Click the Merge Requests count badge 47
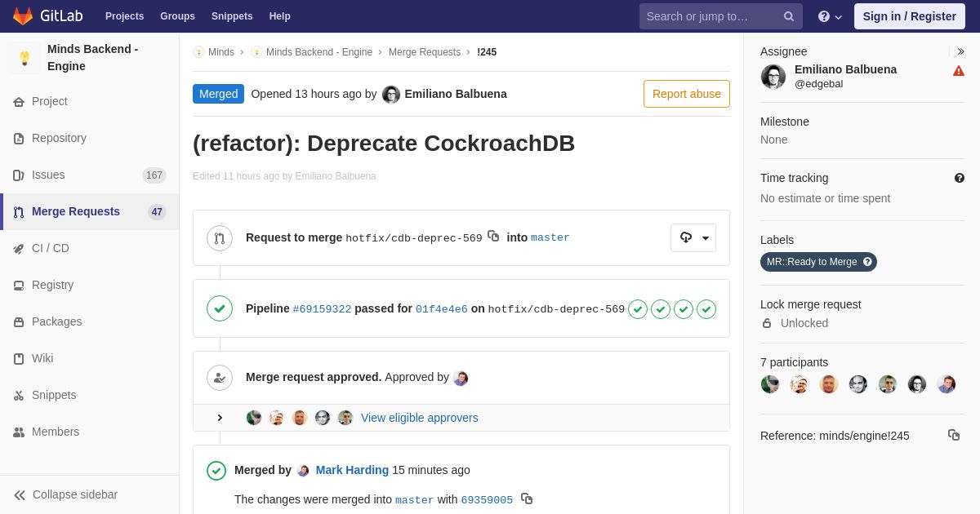980x514 pixels. (157, 212)
